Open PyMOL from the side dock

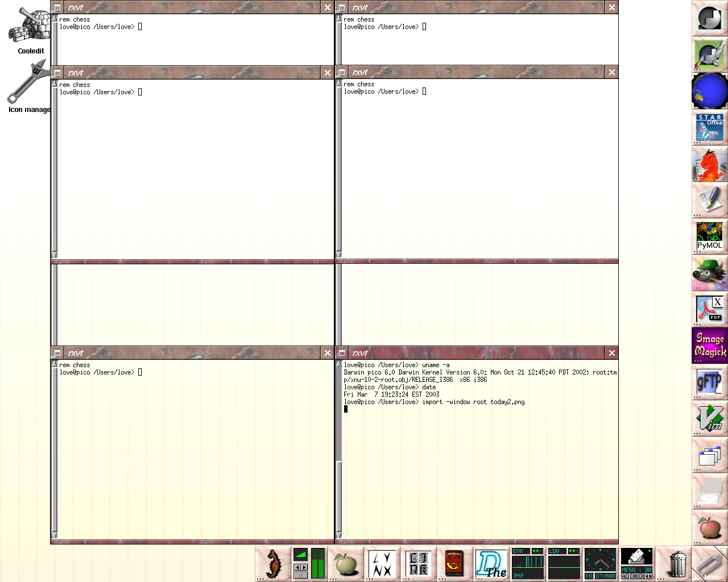coord(709,236)
